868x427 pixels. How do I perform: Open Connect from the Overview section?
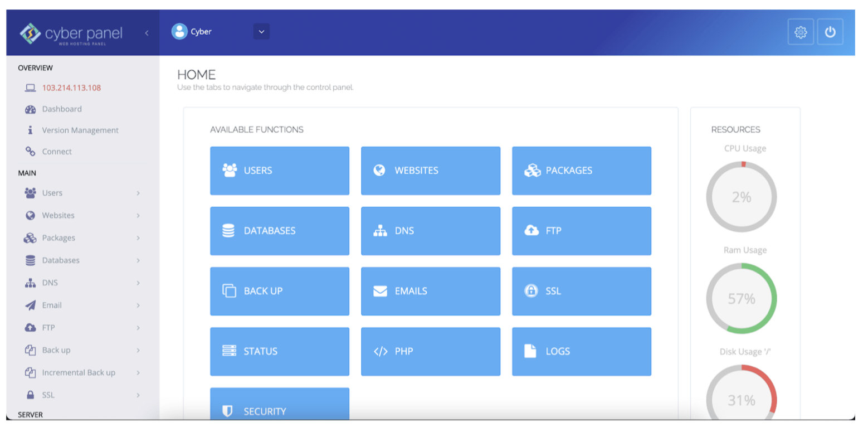click(57, 151)
